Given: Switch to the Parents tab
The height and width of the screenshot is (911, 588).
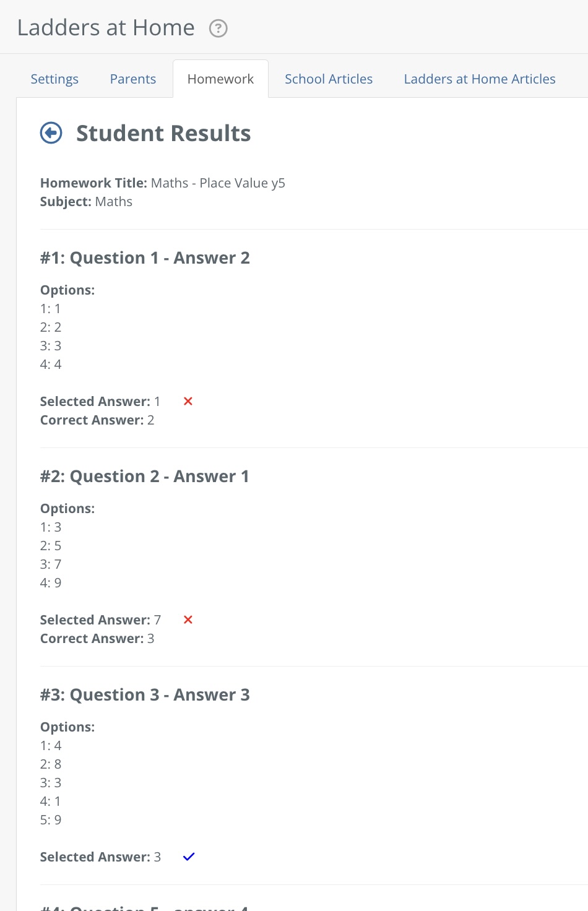Looking at the screenshot, I should point(133,79).
